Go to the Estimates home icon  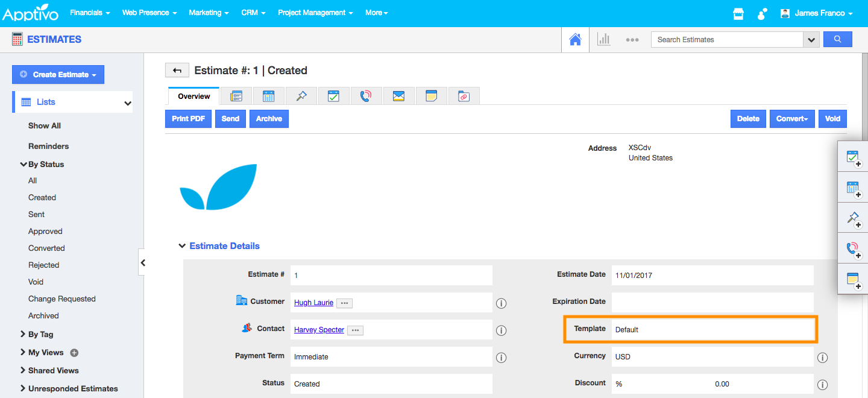click(575, 39)
